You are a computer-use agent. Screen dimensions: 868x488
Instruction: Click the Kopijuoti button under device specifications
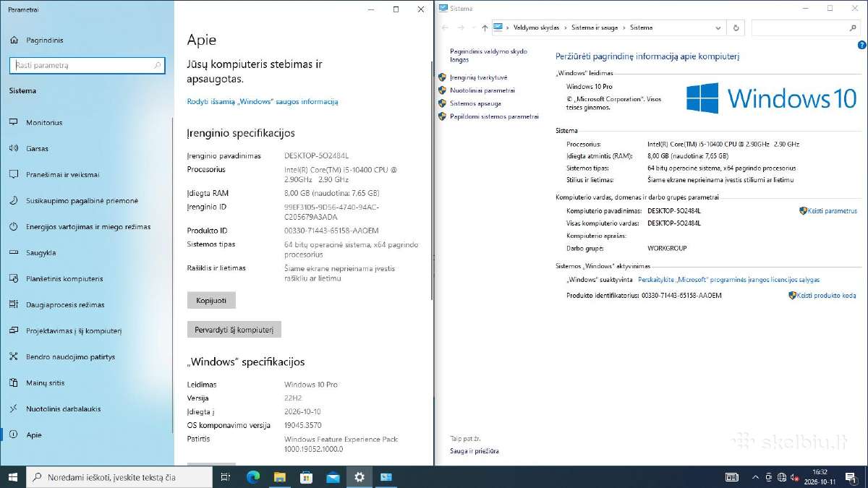211,300
